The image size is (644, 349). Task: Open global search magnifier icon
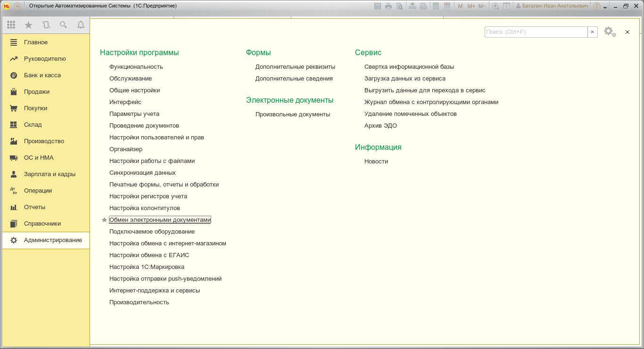click(x=63, y=25)
